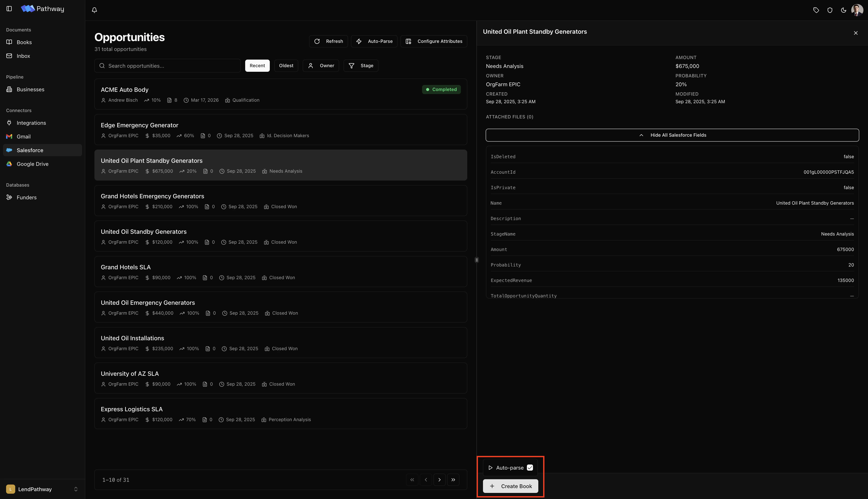Open the Edge Emergency Generator opportunity
This screenshot has height=499, width=868.
tap(280, 130)
